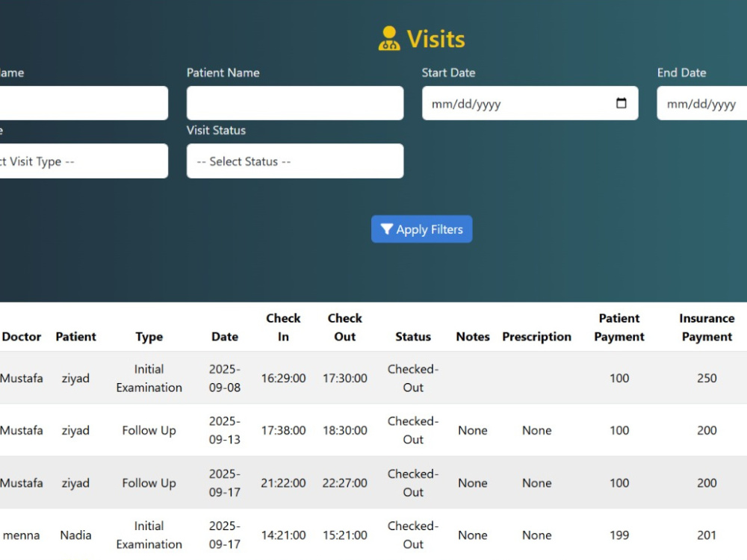Image resolution: width=747 pixels, height=560 pixels.
Task: Click doctor name menna
Action: tap(22, 535)
